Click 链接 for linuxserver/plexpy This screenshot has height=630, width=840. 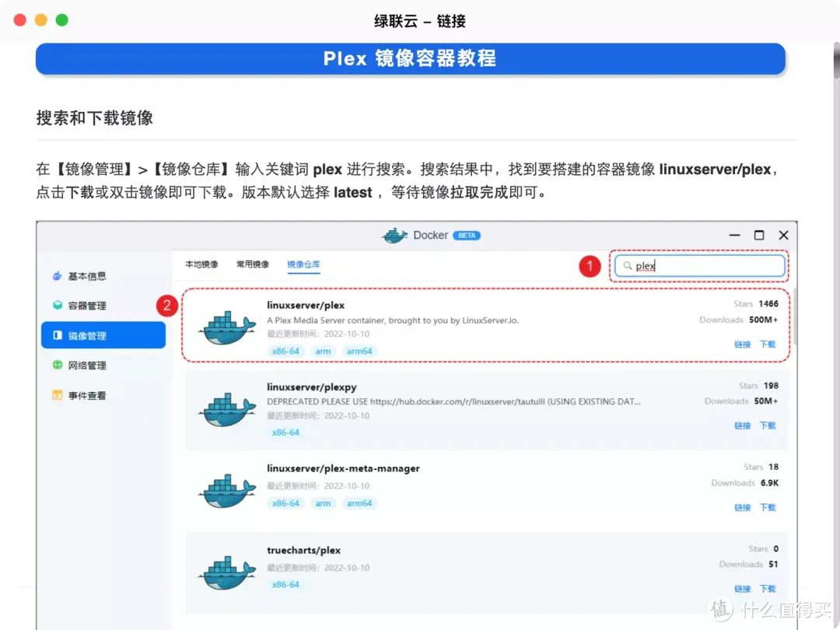(742, 426)
